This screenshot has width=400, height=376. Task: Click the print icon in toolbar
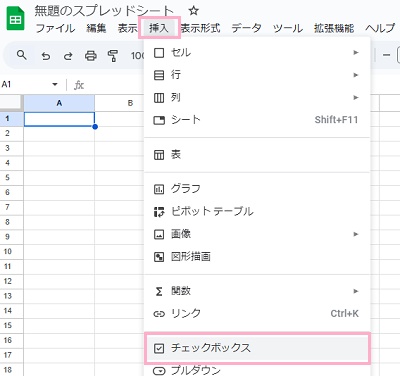tap(90, 56)
